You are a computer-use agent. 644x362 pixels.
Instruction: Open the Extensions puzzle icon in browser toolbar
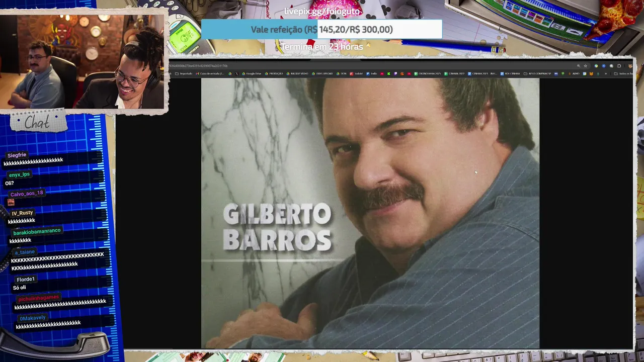pyautogui.click(x=619, y=66)
